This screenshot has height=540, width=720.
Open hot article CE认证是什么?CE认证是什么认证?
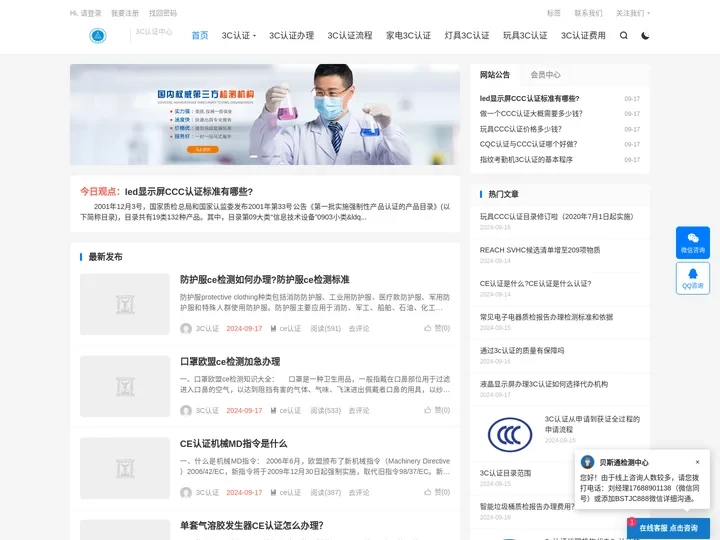coord(535,283)
